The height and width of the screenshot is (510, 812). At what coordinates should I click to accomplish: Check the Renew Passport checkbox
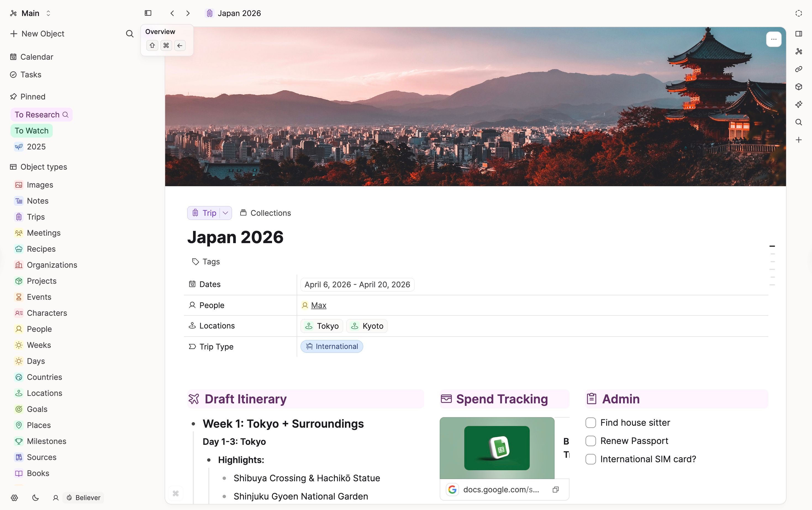click(590, 441)
